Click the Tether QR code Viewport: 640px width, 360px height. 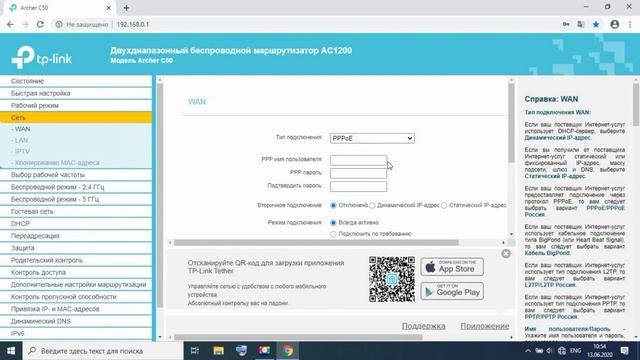coord(392,279)
